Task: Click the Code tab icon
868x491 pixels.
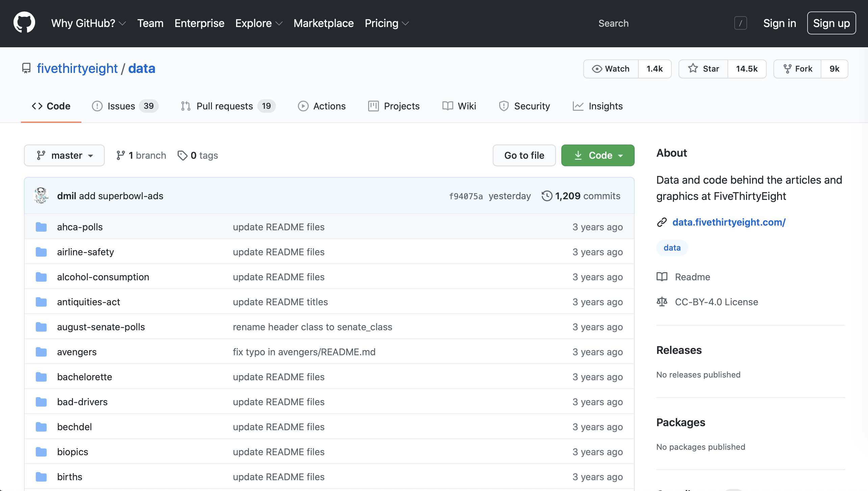Action: [x=37, y=105]
